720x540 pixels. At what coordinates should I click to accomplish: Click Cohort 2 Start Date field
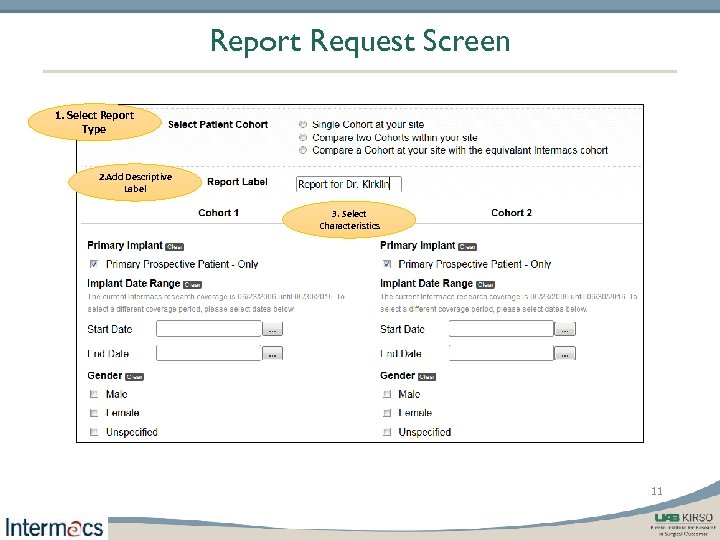click(x=501, y=329)
